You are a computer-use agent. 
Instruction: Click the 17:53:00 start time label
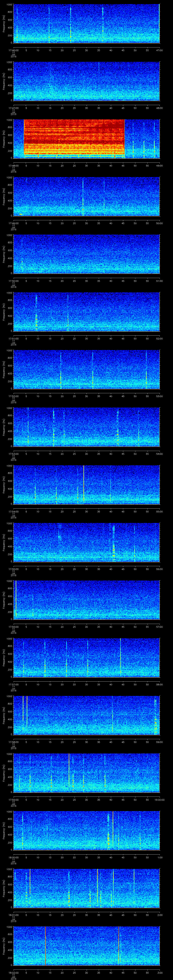click(14, 454)
